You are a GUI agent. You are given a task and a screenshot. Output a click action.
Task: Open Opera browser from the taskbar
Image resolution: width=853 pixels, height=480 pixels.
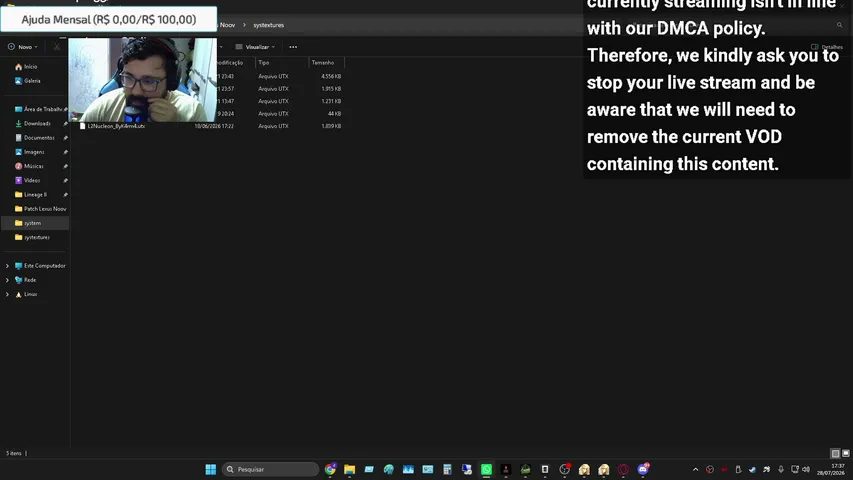[623, 469]
